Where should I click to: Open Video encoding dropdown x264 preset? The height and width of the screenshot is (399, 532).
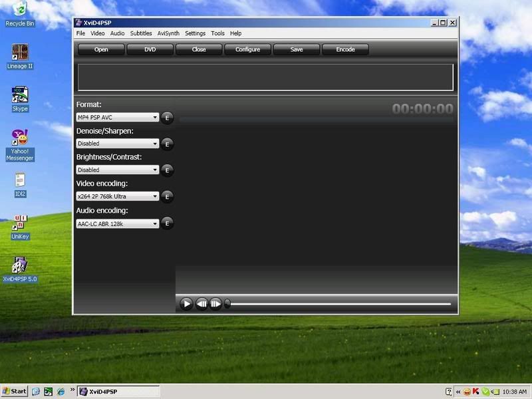[118, 197]
